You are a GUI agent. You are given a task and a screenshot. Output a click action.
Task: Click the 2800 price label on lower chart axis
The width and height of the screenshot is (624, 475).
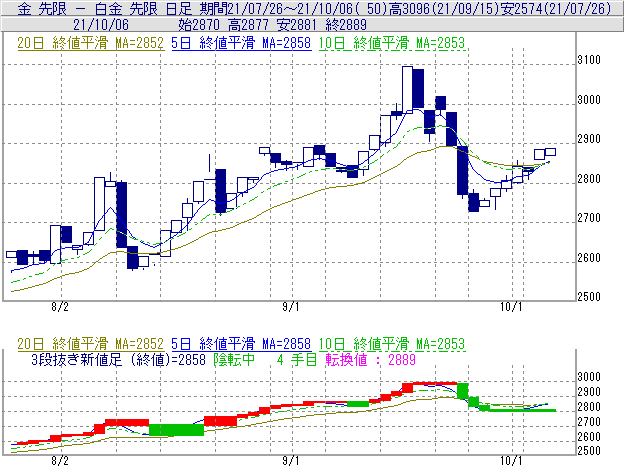tap(590, 407)
